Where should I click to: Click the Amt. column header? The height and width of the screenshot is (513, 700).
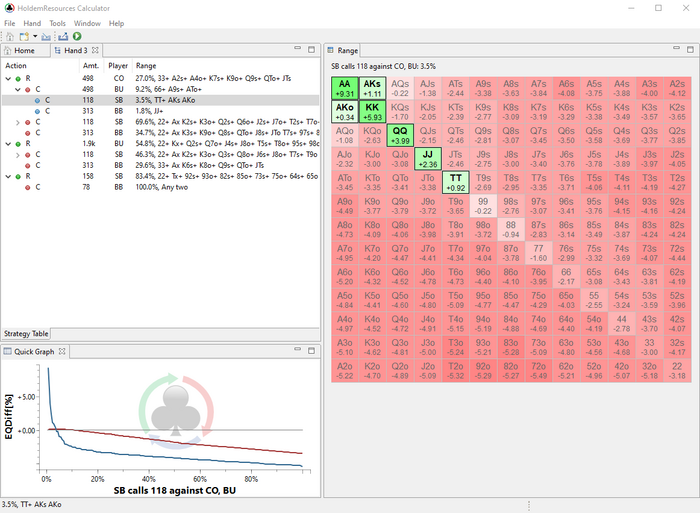pyautogui.click(x=91, y=66)
